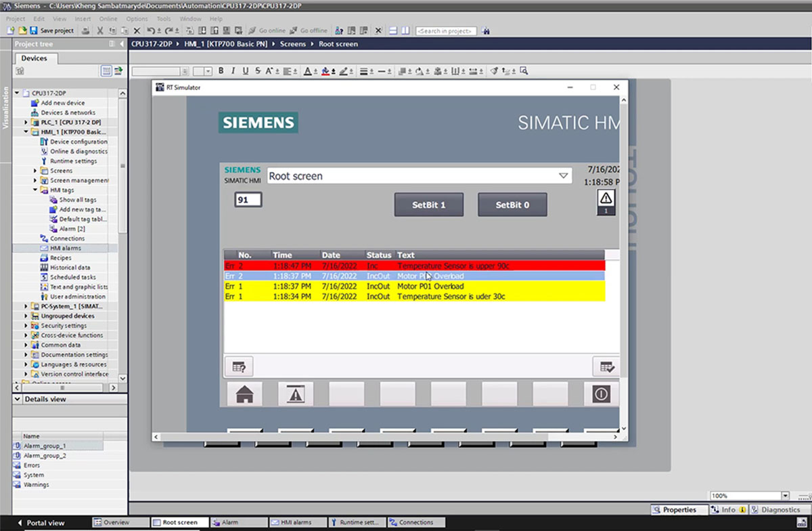Open the Edit menu

tap(39, 19)
